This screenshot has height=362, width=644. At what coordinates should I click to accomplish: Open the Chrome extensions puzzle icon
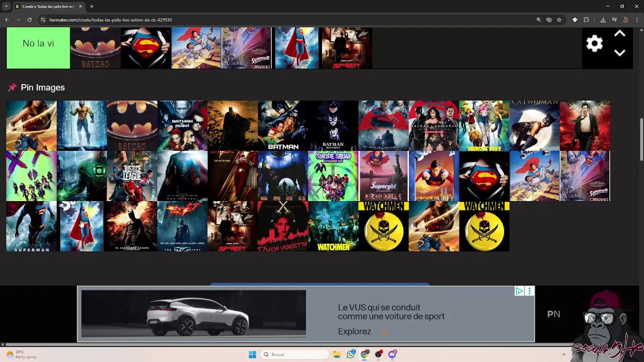point(586,20)
